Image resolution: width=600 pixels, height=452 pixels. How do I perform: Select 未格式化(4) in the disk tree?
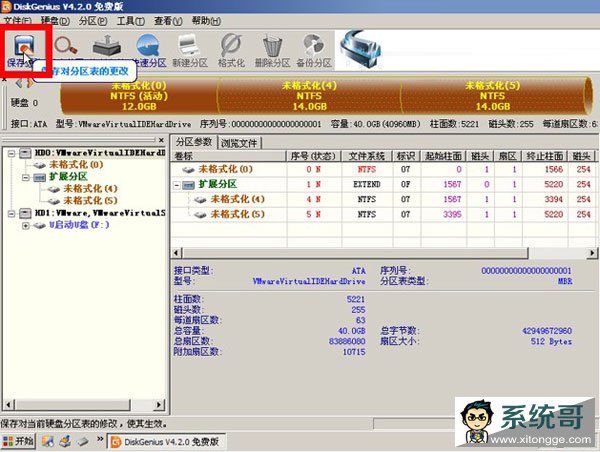click(x=90, y=189)
